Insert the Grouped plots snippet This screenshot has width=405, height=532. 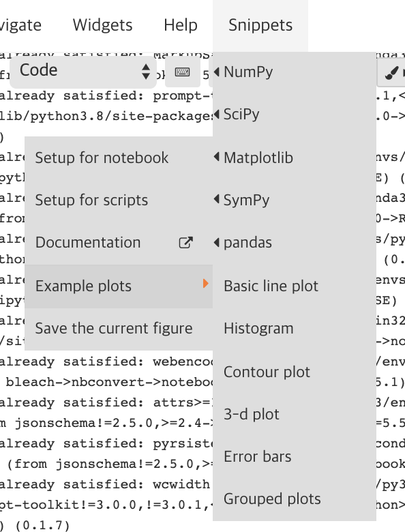(x=295, y=499)
